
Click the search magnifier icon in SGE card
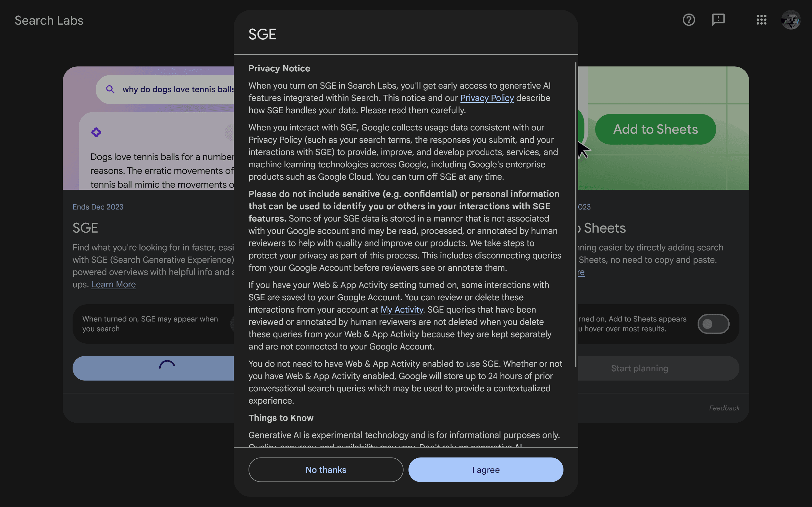(110, 89)
